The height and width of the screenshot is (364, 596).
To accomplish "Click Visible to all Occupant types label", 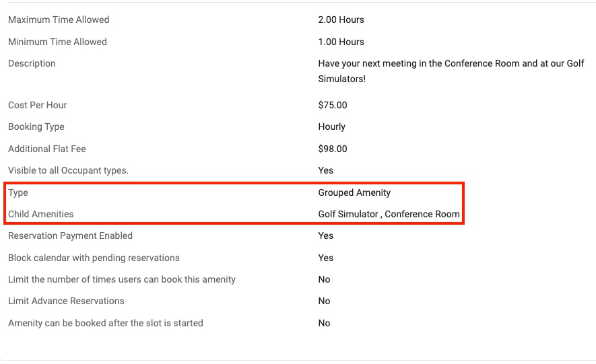I will click(x=69, y=170).
